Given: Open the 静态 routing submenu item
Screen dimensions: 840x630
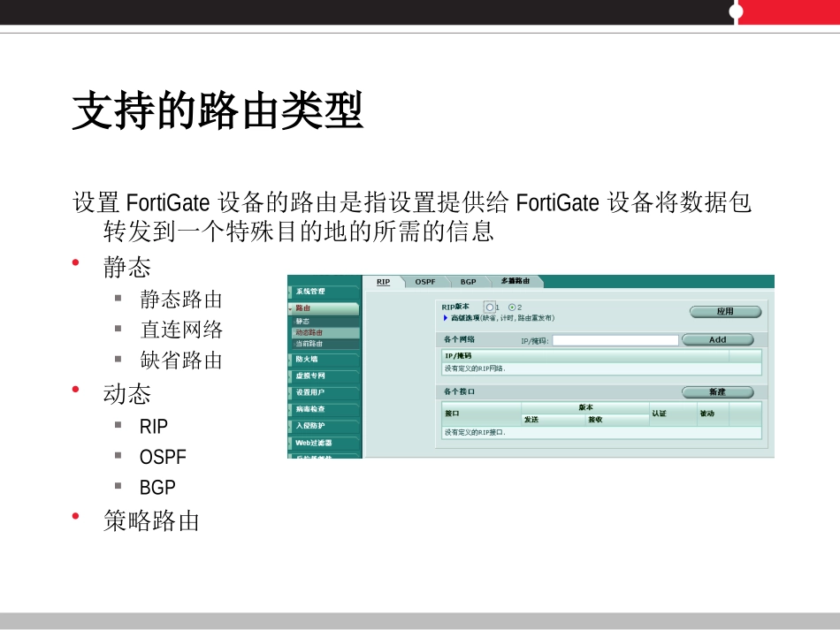Looking at the screenshot, I should click(x=325, y=321).
